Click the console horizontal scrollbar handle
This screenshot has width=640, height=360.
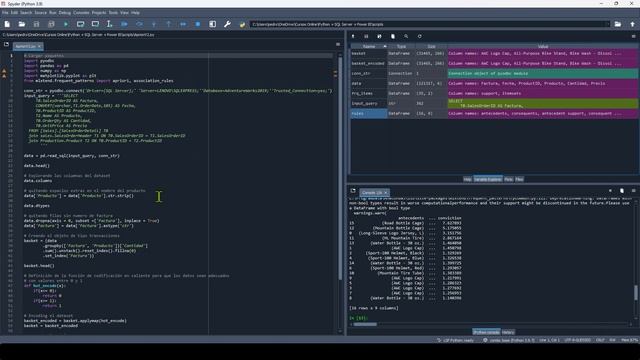pos(365,324)
